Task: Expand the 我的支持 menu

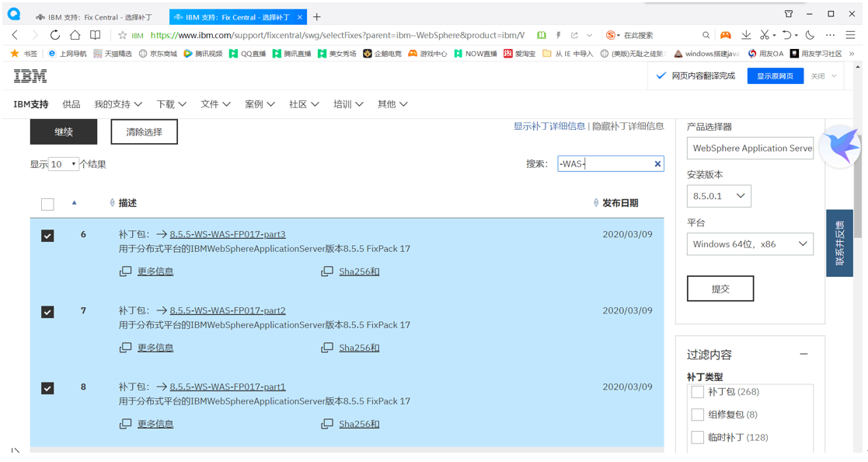Action: pyautogui.click(x=118, y=104)
